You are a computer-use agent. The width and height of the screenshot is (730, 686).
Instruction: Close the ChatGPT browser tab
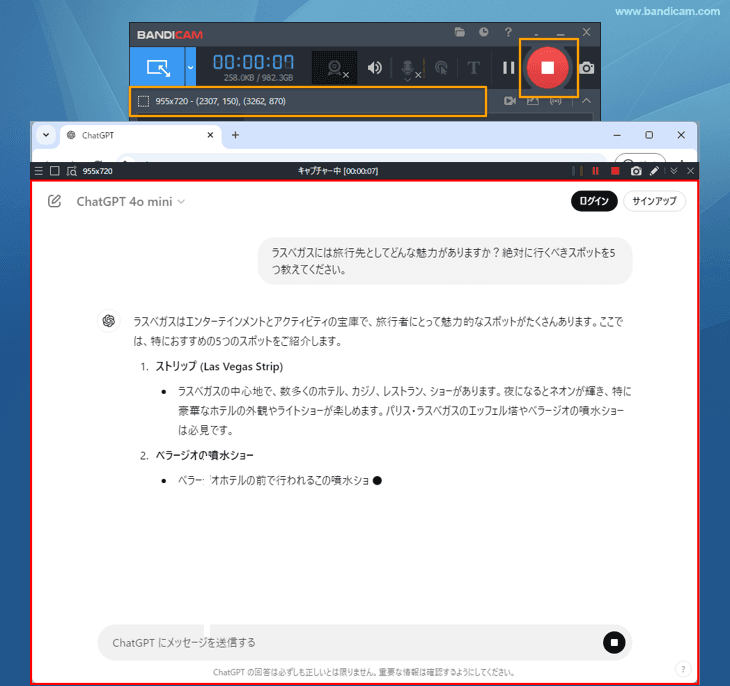tap(210, 135)
